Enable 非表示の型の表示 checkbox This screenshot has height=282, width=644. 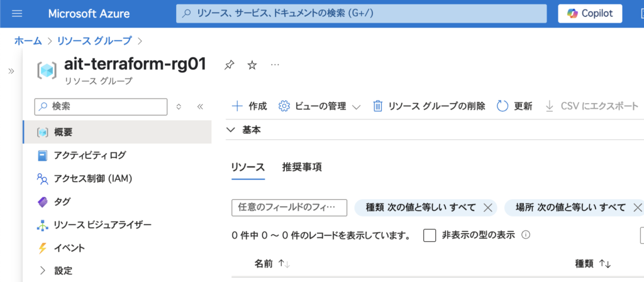tap(430, 236)
